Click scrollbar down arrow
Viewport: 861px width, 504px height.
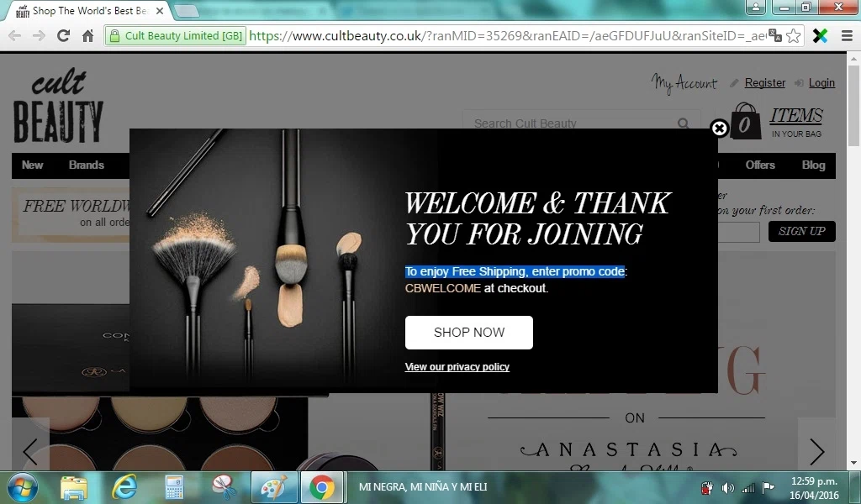tap(853, 464)
